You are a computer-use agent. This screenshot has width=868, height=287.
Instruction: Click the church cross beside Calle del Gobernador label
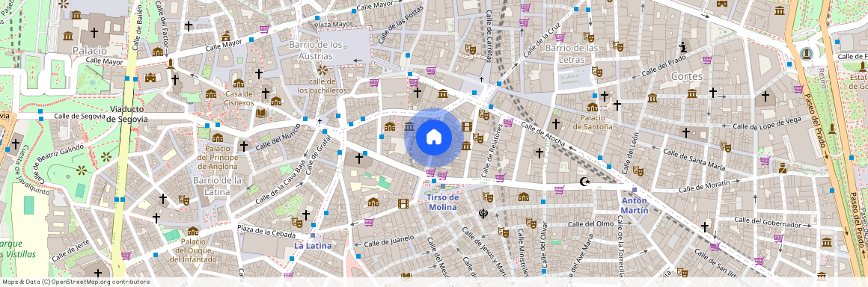click(705, 226)
